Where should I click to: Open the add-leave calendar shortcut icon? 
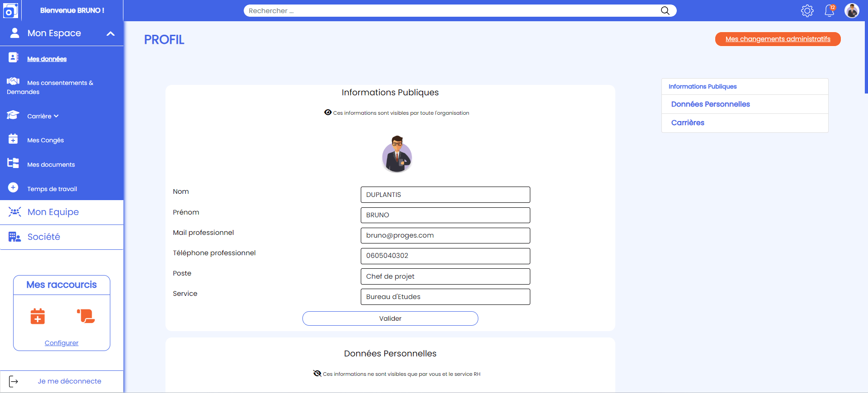click(38, 316)
